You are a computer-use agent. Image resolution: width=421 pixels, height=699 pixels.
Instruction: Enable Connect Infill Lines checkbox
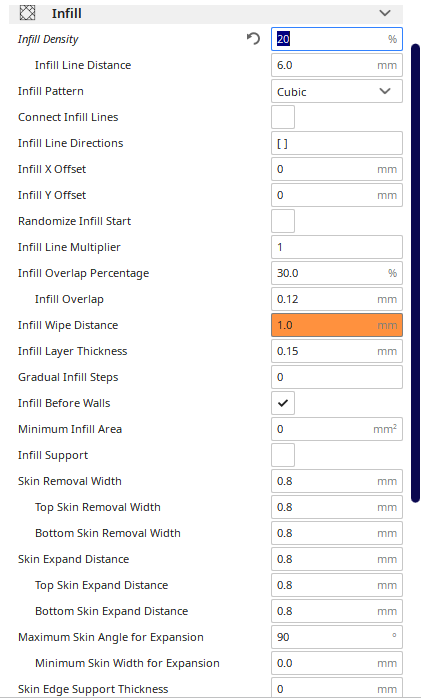coord(283,117)
